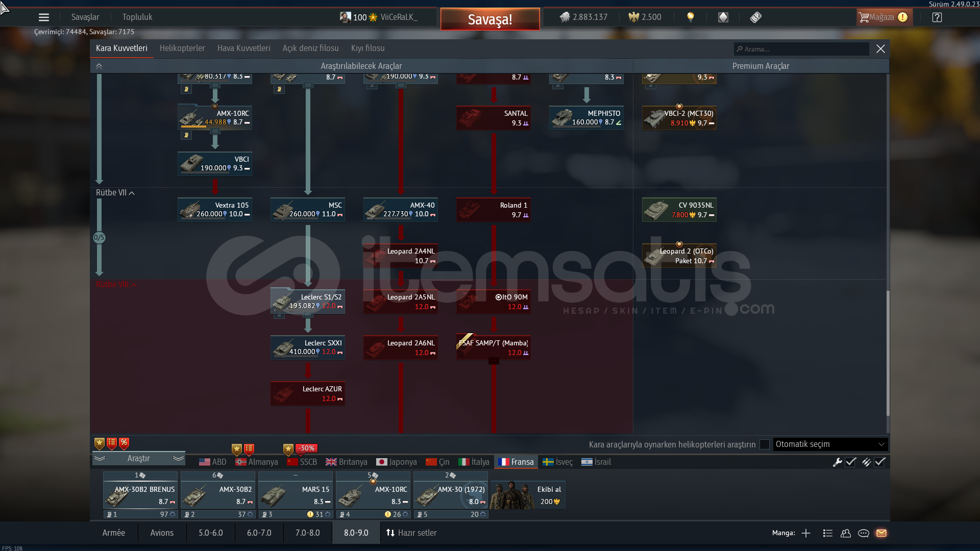Click the gold star badge above Araştır
This screenshot has width=980, height=551.
click(100, 443)
